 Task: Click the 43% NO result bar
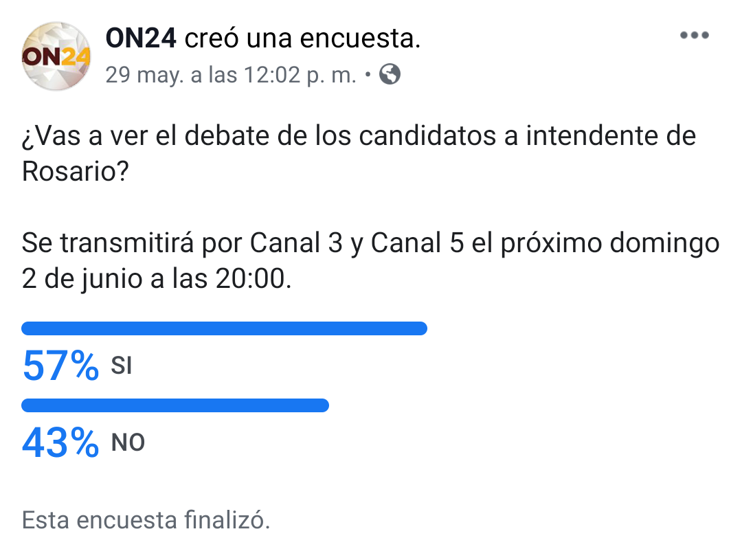[175, 405]
